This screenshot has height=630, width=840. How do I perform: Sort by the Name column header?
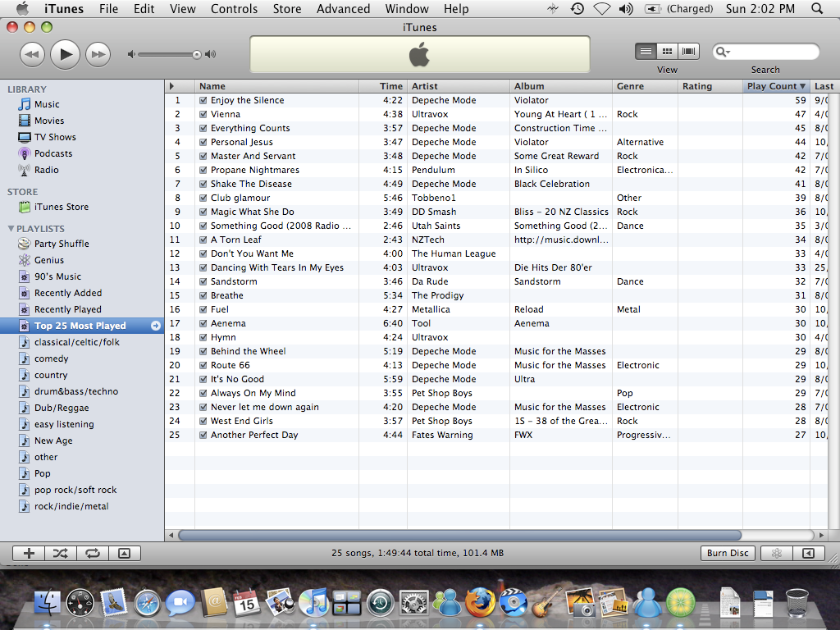[x=276, y=86]
